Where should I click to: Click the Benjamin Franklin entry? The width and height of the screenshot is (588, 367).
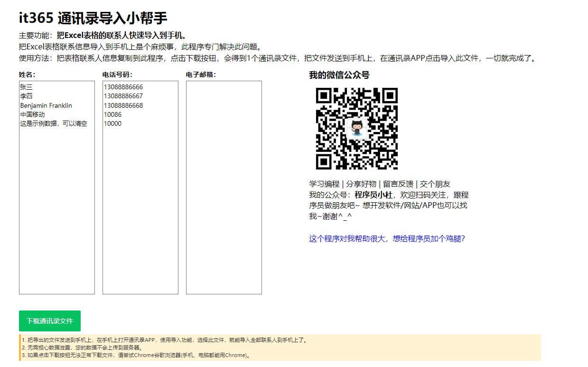46,105
